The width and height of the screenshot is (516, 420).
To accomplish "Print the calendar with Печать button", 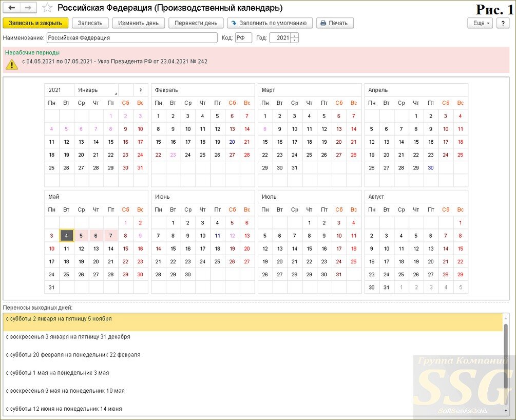I will tap(335, 23).
